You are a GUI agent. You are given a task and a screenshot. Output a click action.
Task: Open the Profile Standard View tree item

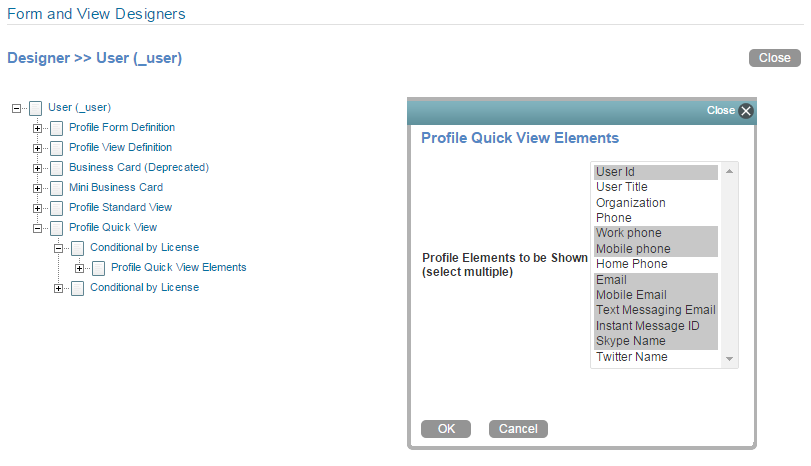pyautogui.click(x=120, y=207)
